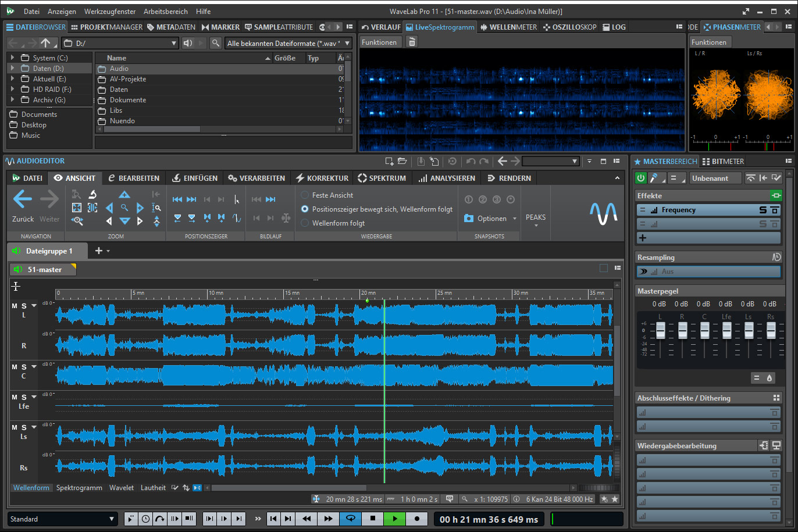Click the Stop playback button

point(373,519)
